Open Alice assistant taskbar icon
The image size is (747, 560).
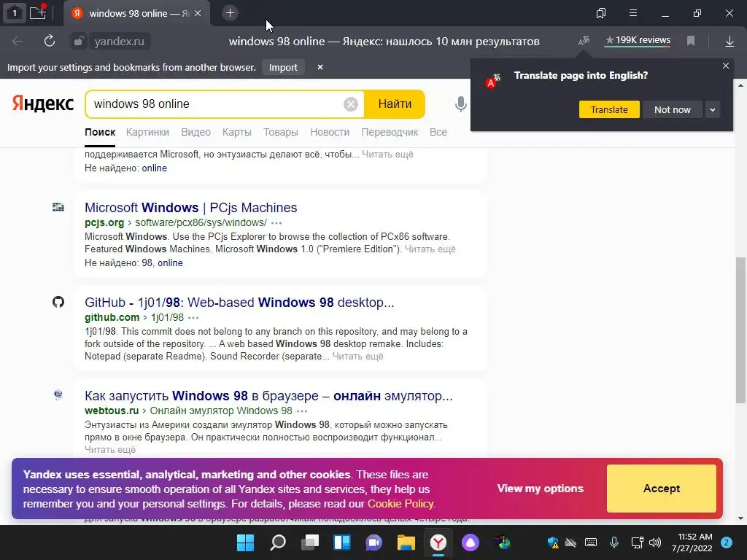click(471, 542)
